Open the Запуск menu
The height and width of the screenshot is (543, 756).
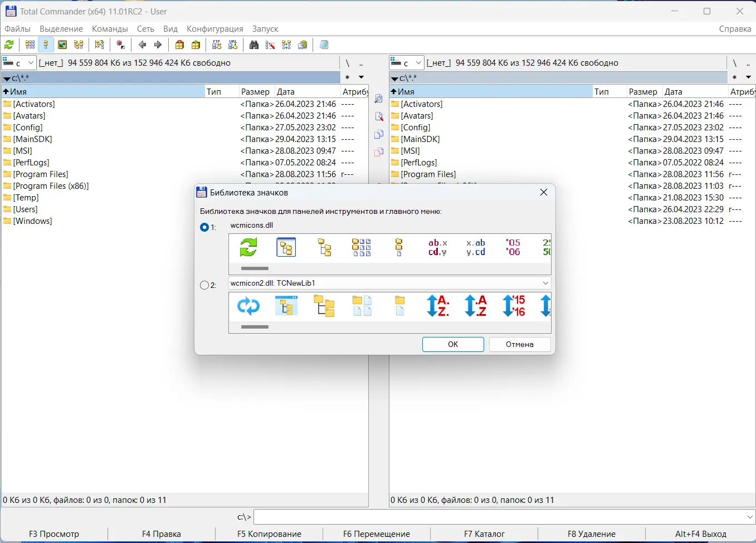(x=265, y=29)
